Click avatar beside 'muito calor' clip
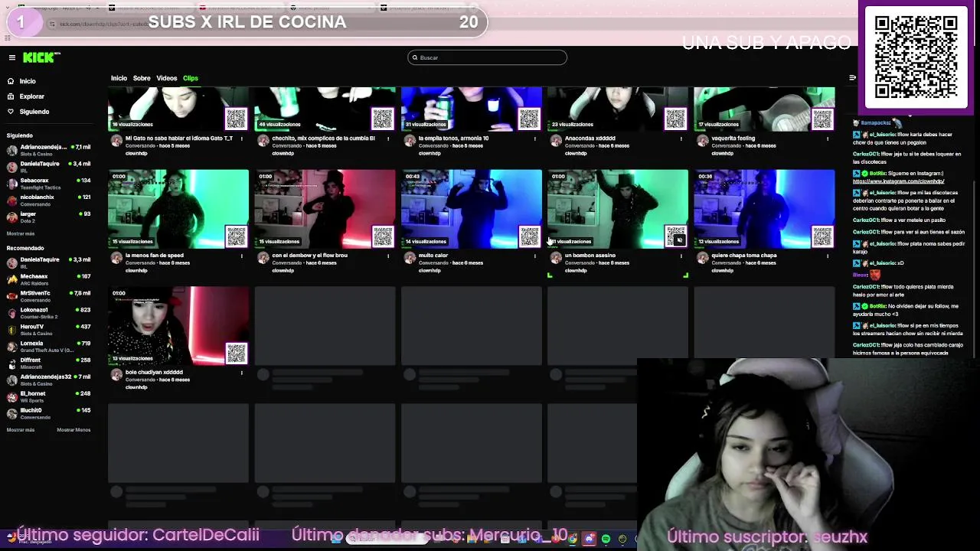The height and width of the screenshot is (551, 980). click(410, 259)
